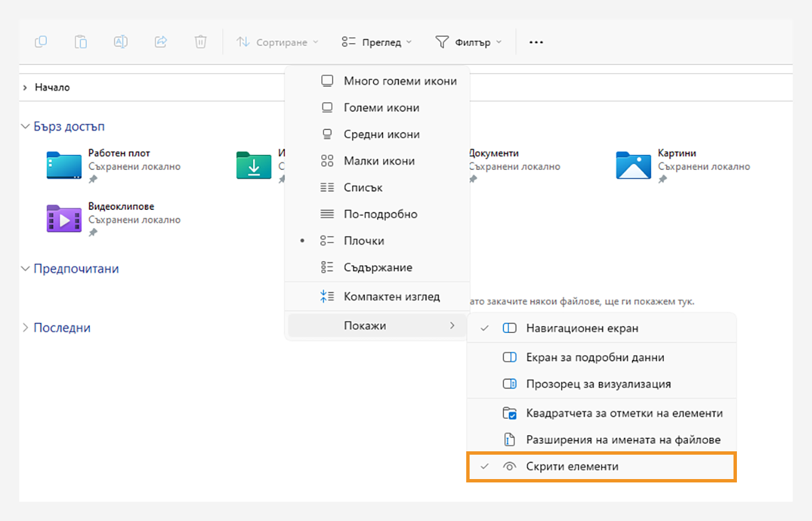The width and height of the screenshot is (812, 521).
Task: Toggle Скрити елементи hidden items option
Action: click(x=572, y=466)
